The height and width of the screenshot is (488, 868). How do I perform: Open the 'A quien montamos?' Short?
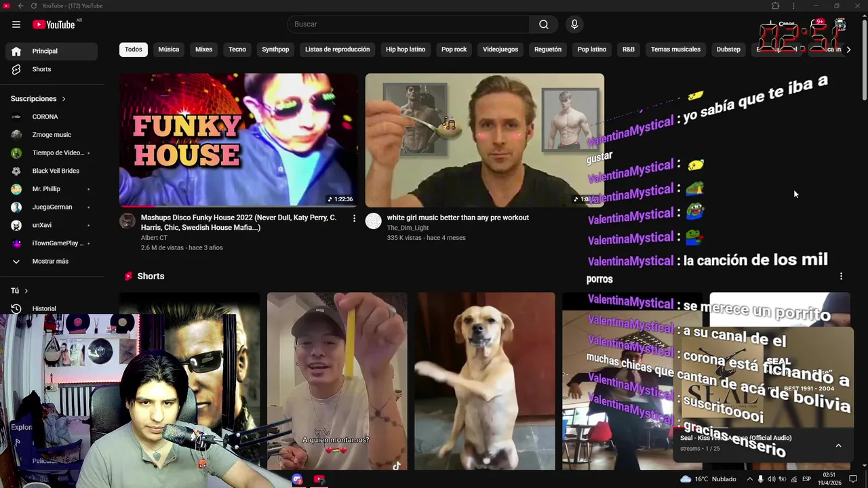pos(337,381)
